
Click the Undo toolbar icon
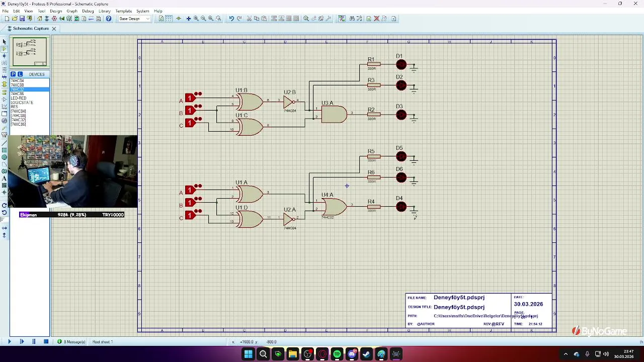pos(231,19)
